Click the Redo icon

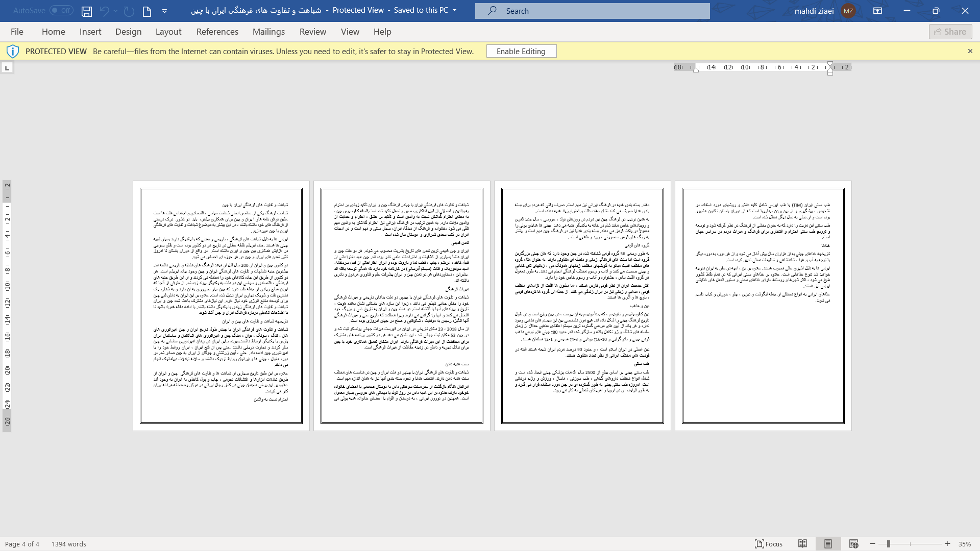coord(128,10)
